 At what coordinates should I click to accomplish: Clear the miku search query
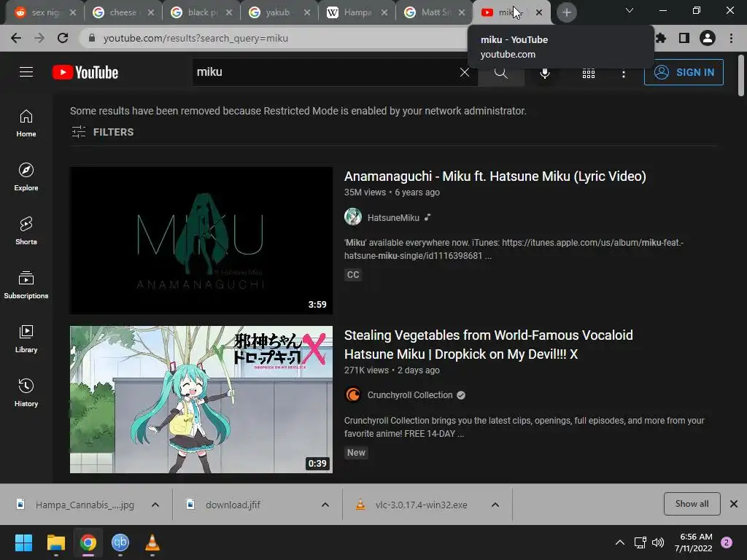(465, 72)
